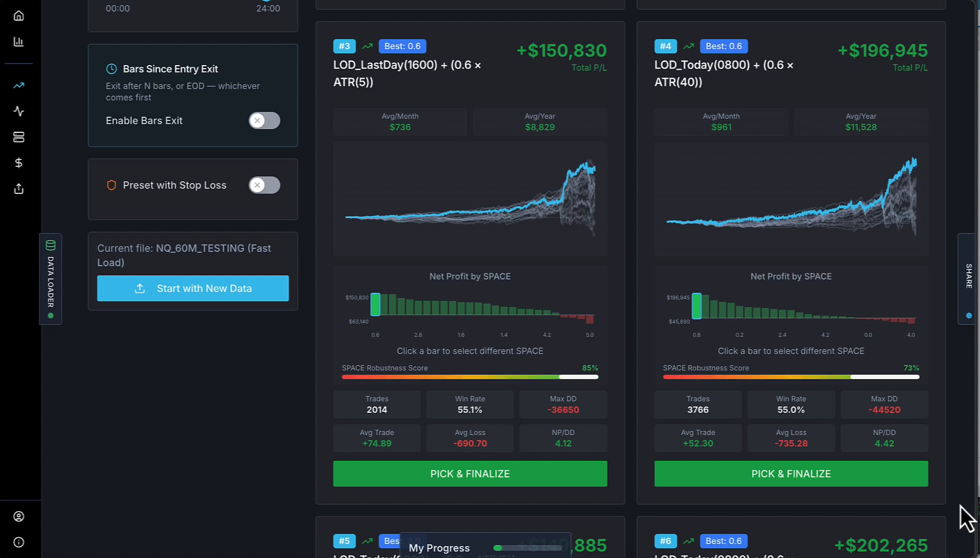Open the Home icon in sidebar
The image size is (980, 558).
(19, 15)
